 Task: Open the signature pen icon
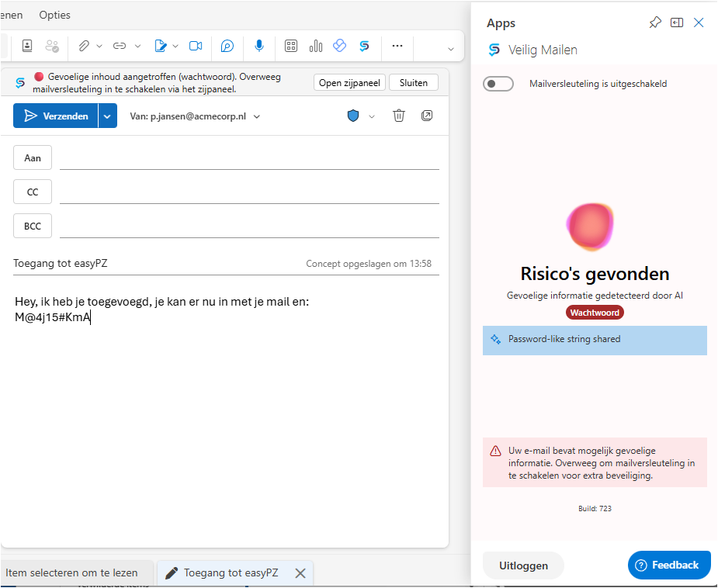click(x=160, y=46)
